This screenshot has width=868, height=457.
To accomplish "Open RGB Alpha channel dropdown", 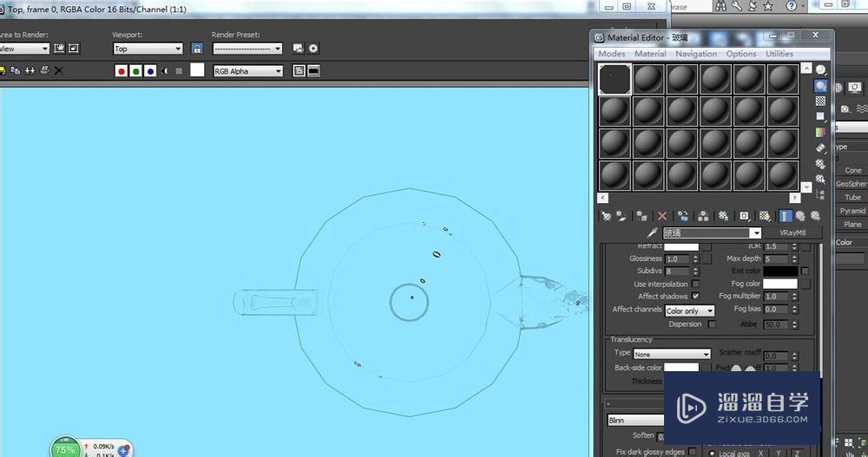I will (x=248, y=71).
